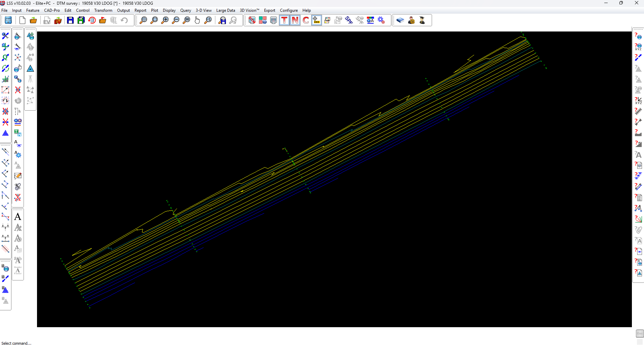Toggle the red T text display button
This screenshot has width=644, height=345.
pyautogui.click(x=284, y=21)
